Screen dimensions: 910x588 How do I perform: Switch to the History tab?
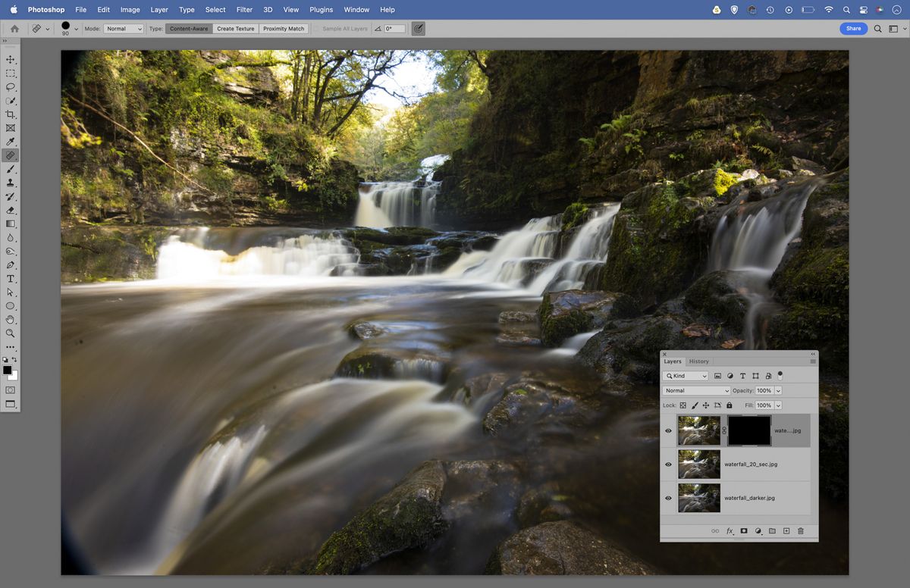click(x=699, y=361)
